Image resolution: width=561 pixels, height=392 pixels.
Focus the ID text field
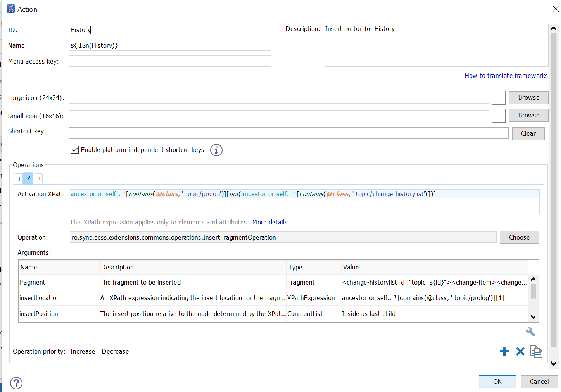click(x=170, y=30)
